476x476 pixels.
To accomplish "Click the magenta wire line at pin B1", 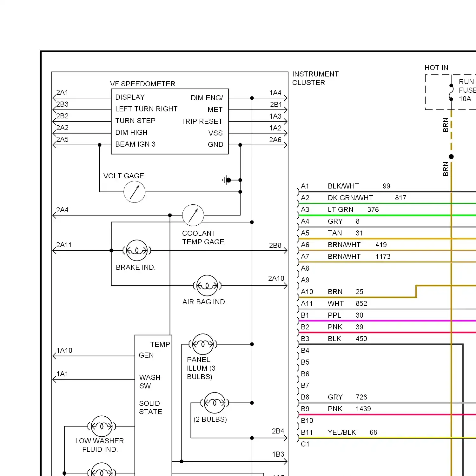I will click(387, 321).
